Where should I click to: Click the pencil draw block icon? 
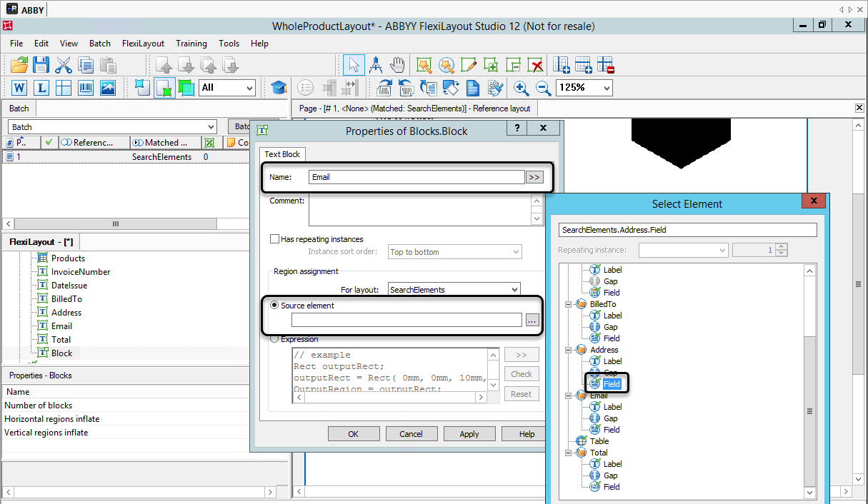point(469,66)
